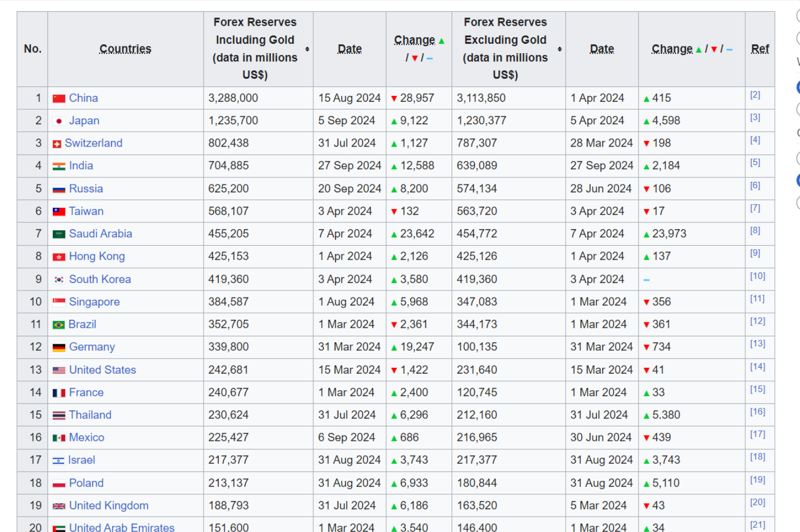The image size is (800, 532).
Task: Click the No. column header
Action: pyautogui.click(x=33, y=49)
